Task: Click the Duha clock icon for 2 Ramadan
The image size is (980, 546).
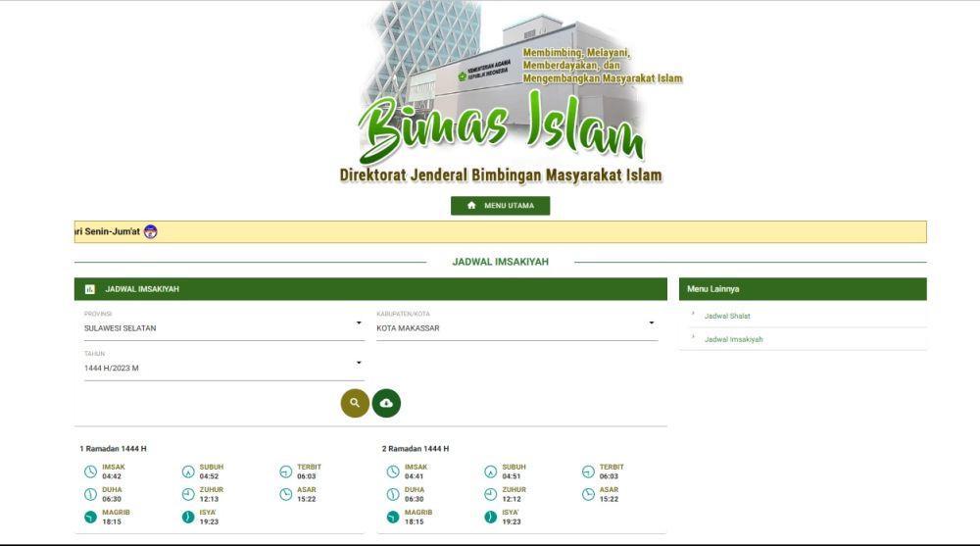Action: [x=393, y=495]
